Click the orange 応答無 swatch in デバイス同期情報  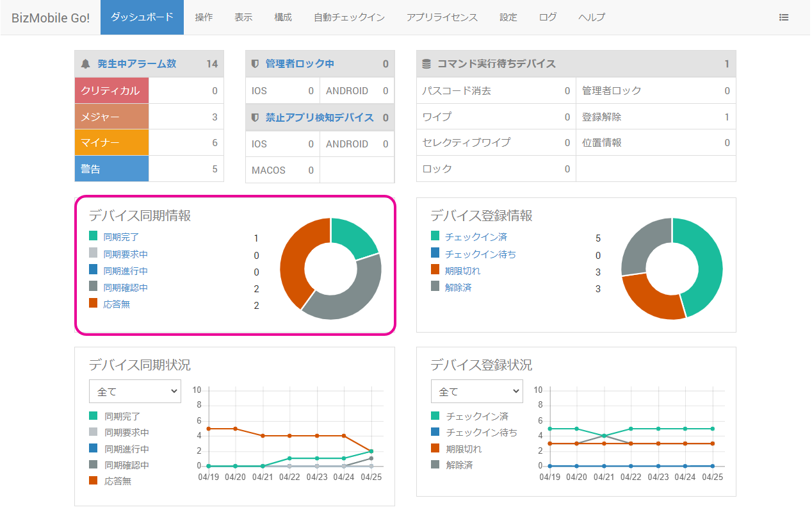pyautogui.click(x=93, y=304)
